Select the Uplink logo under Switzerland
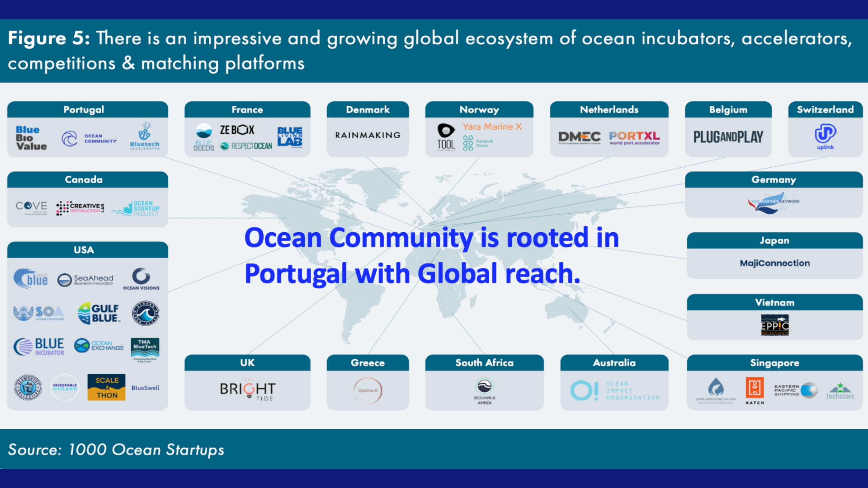The height and width of the screenshot is (488, 868). 825,137
